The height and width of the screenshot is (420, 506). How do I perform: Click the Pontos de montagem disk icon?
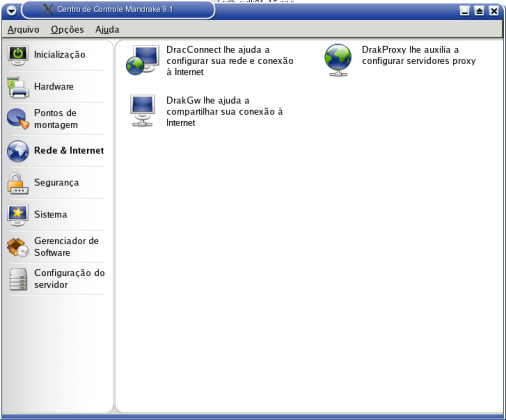18,119
